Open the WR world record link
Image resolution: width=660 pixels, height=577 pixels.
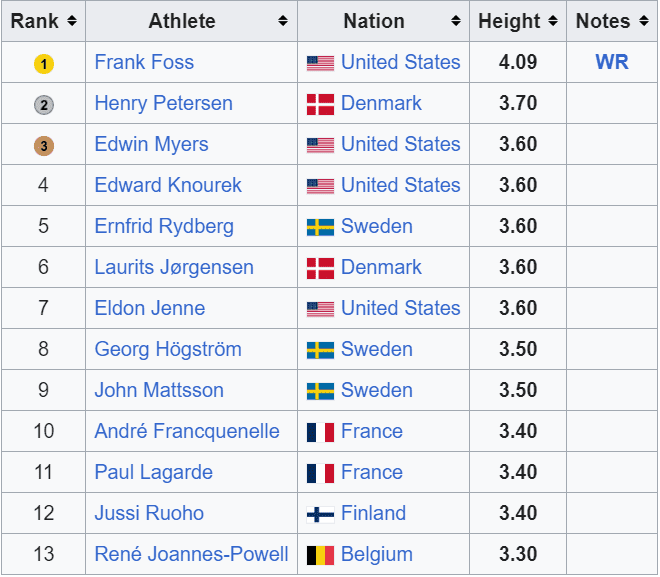tap(612, 62)
